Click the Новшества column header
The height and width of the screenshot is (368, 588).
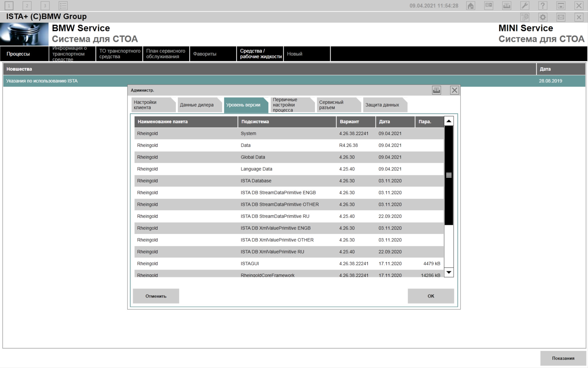(269, 69)
